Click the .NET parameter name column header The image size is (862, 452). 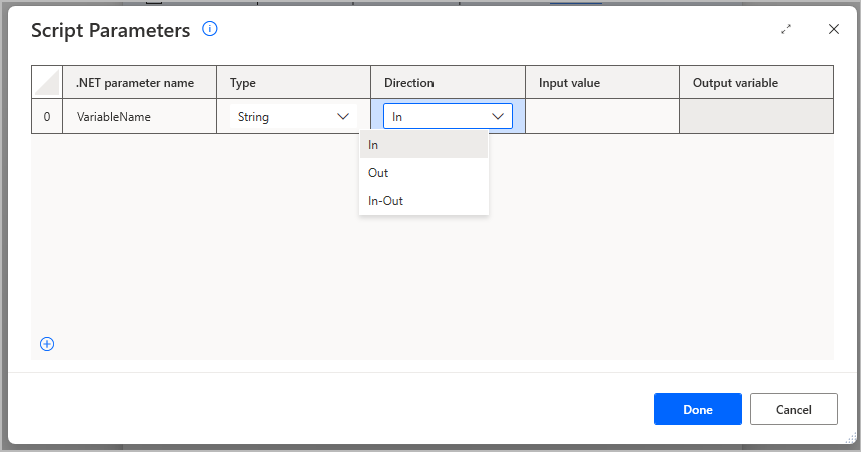click(139, 82)
